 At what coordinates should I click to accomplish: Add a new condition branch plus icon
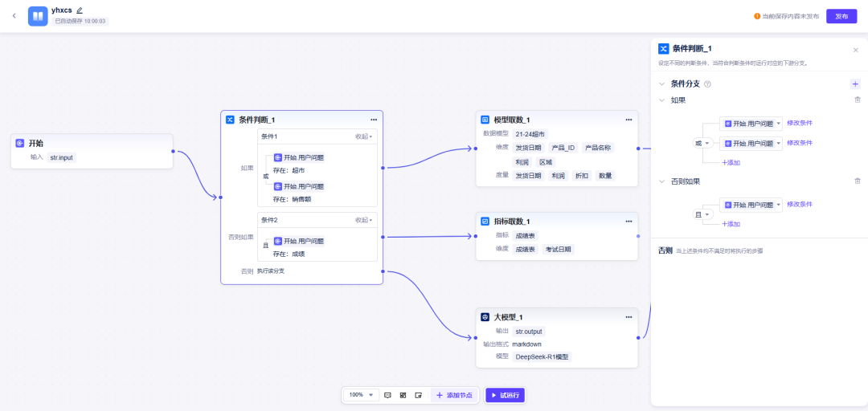(855, 84)
